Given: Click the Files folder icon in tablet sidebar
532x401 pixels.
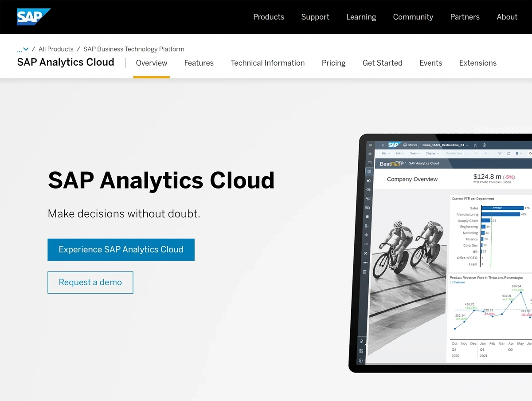Looking at the screenshot, I should point(369,162).
